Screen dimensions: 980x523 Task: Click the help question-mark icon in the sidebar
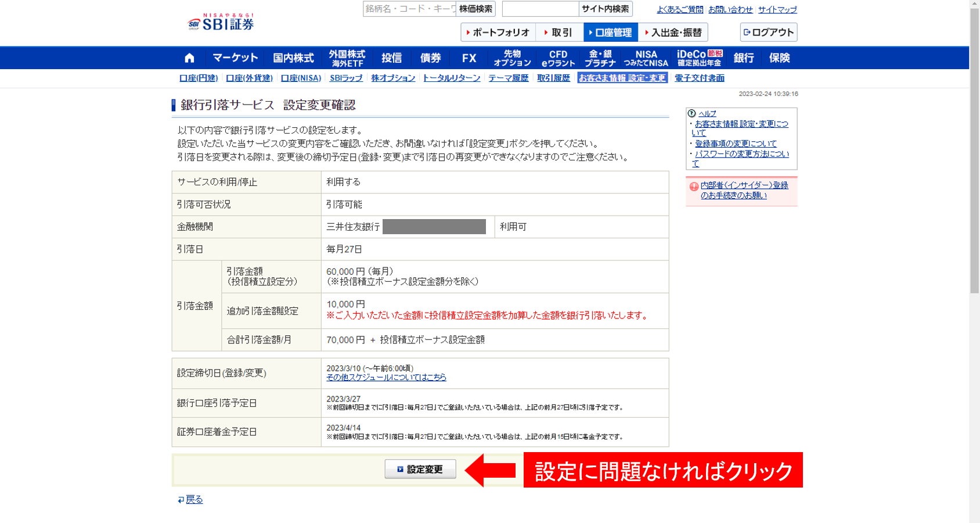coord(691,114)
